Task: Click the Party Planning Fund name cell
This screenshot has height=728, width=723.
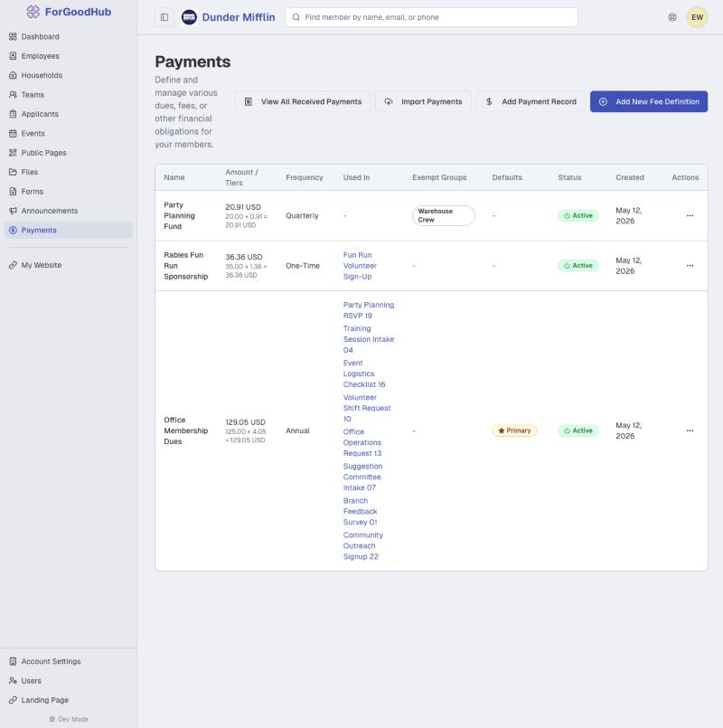Action: pyautogui.click(x=179, y=215)
